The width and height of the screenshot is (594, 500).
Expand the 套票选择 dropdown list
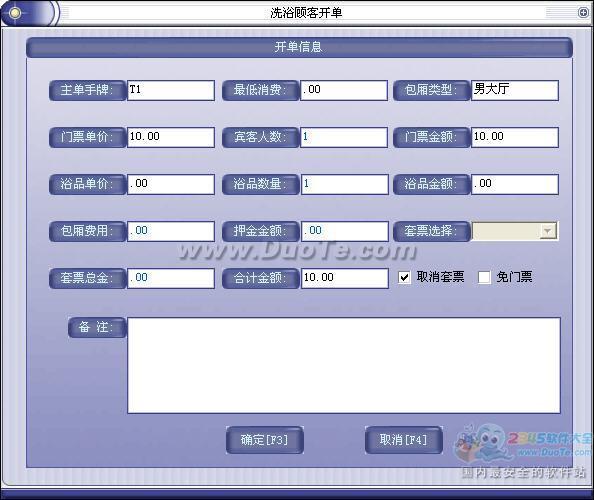pos(547,231)
